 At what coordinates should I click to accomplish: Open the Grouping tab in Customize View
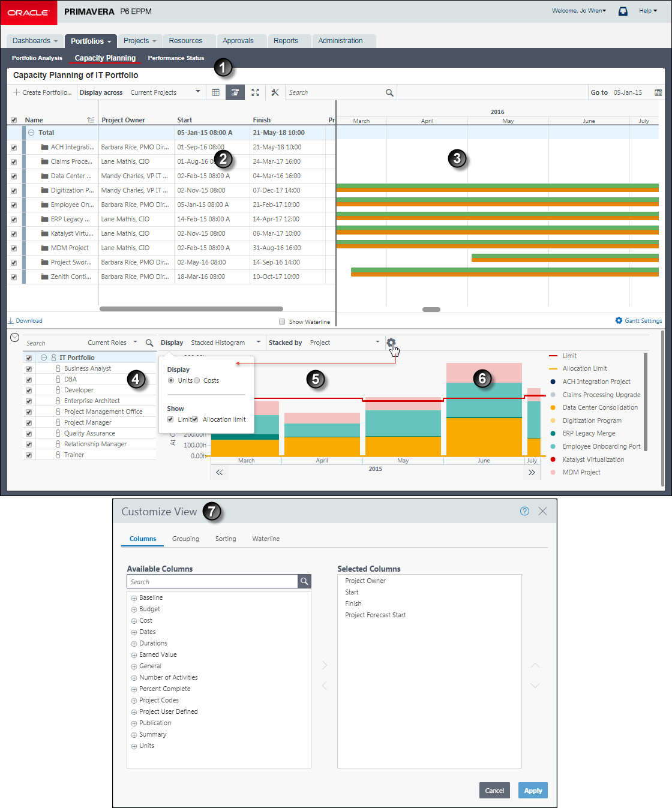coord(185,539)
